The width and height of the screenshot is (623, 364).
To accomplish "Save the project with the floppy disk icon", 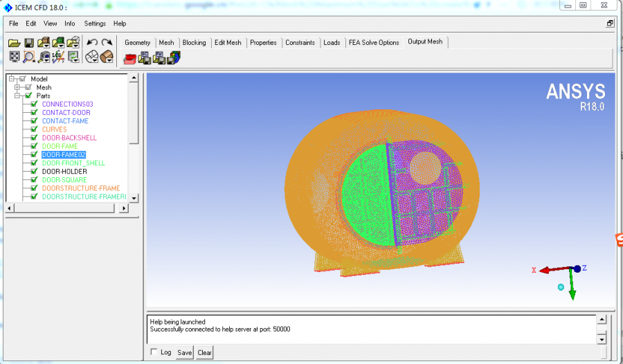I will click(29, 43).
